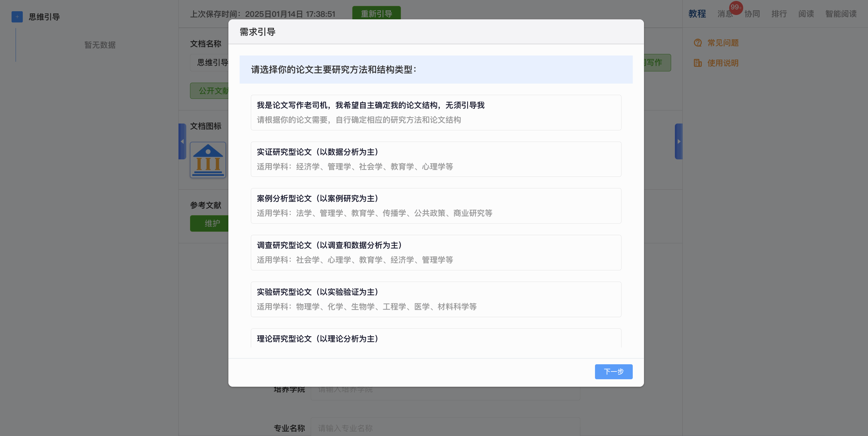Click the 专业名称 input field
The width and height of the screenshot is (868, 436).
(445, 428)
